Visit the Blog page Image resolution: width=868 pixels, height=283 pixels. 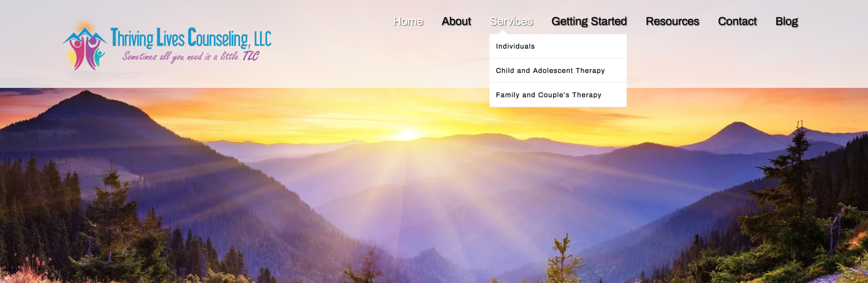tap(786, 21)
